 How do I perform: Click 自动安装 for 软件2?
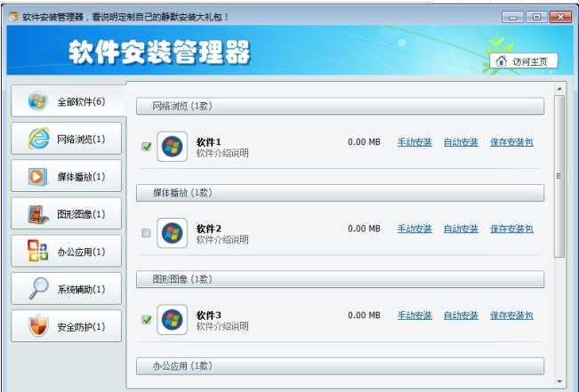(x=461, y=228)
